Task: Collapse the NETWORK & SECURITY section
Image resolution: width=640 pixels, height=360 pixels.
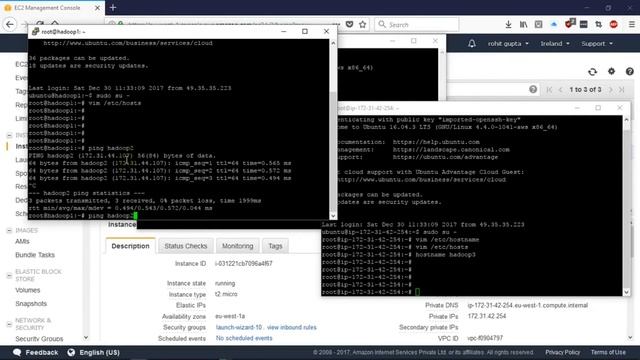Action: point(9,324)
